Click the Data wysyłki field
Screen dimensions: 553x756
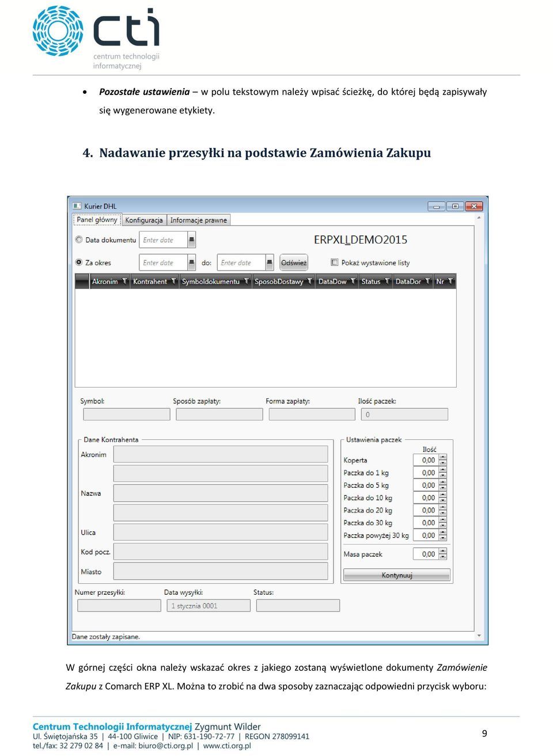click(x=209, y=606)
